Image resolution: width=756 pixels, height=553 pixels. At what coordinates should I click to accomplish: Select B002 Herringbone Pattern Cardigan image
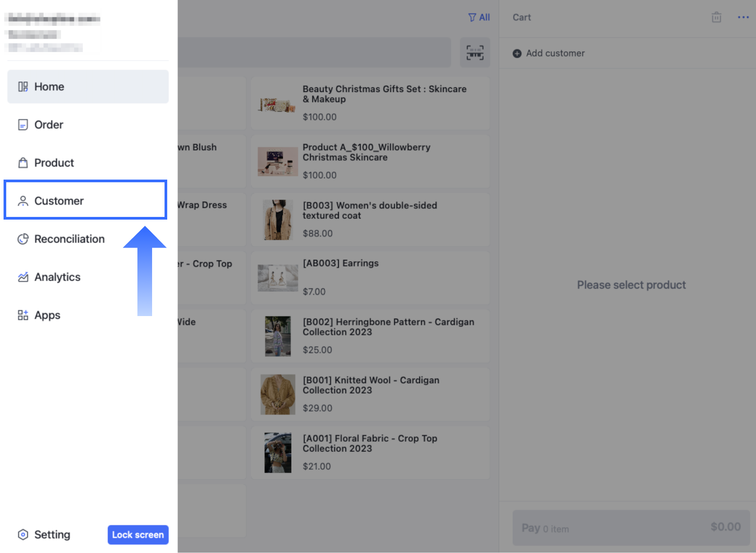tap(277, 336)
